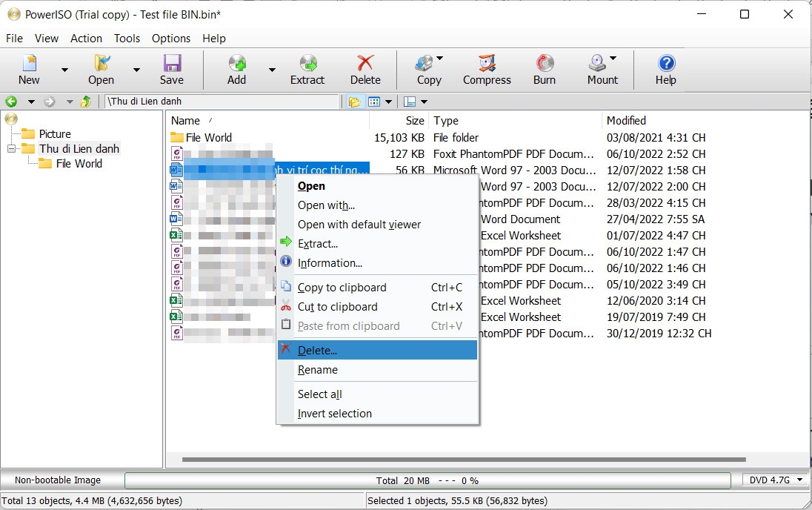
Task: Click the 30/12/2019 12:32 CH modified date
Action: tap(659, 334)
